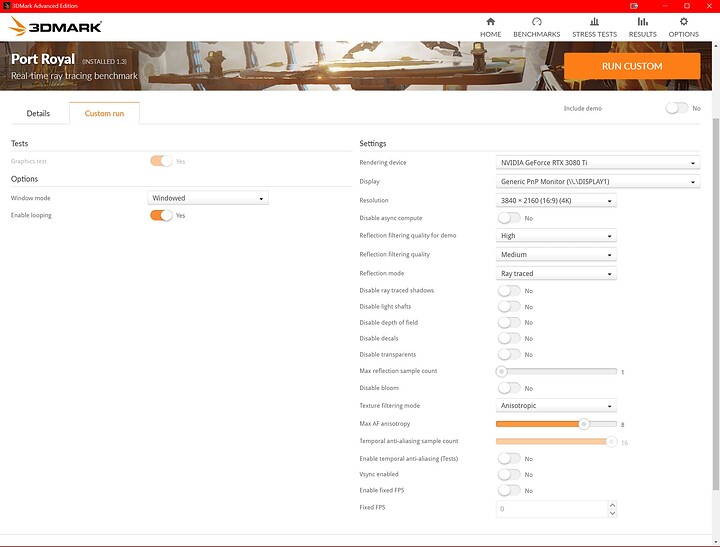Toggle Disable bloom switch
This screenshot has width=720, height=547.
point(509,388)
